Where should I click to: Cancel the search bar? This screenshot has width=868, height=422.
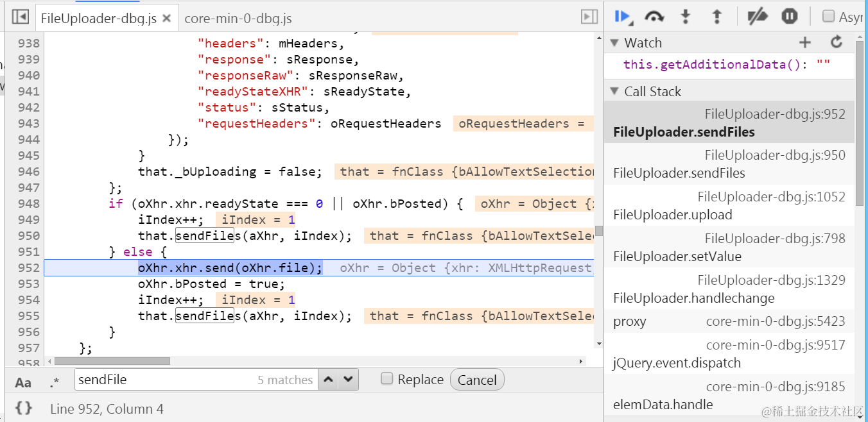[x=477, y=380]
